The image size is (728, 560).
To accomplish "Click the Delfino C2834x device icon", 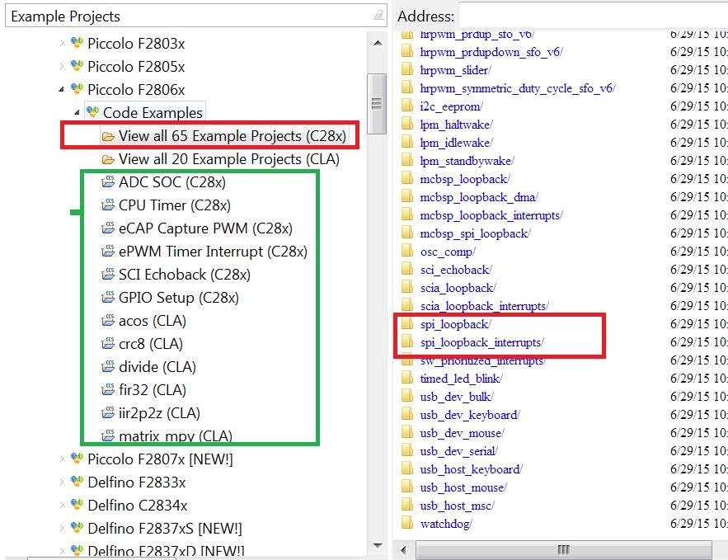I will [x=77, y=504].
